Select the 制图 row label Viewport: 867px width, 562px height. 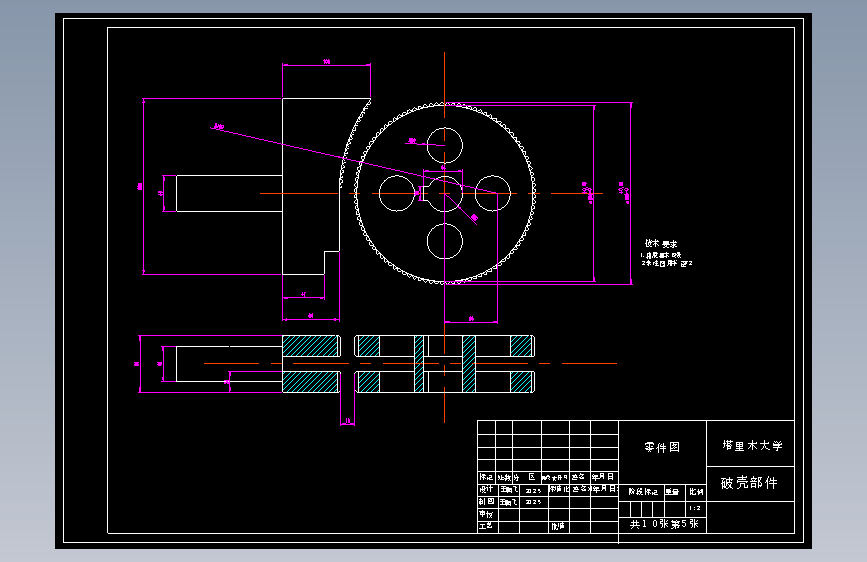486,502
